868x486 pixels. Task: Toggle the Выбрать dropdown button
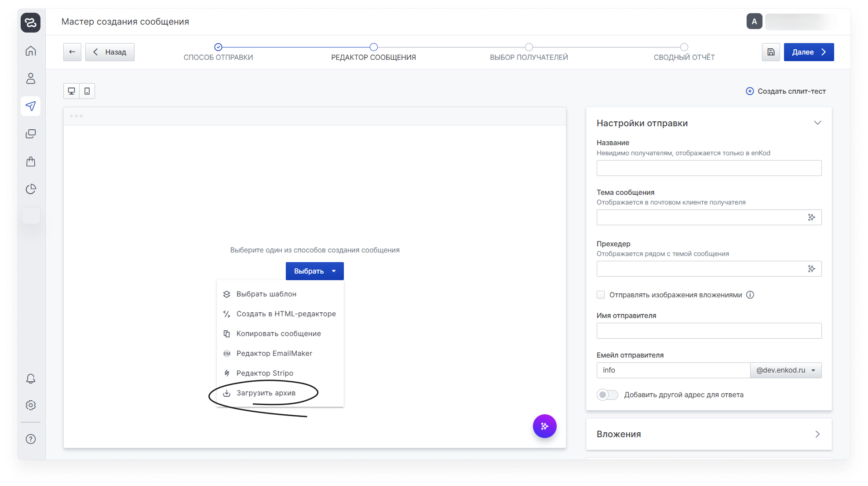click(315, 271)
